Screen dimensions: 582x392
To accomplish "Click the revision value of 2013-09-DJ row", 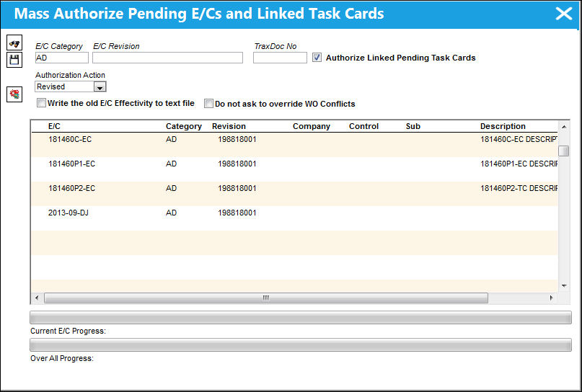I will click(237, 213).
